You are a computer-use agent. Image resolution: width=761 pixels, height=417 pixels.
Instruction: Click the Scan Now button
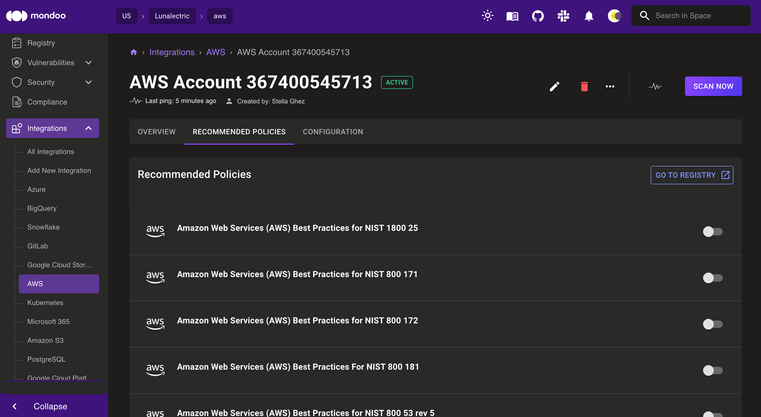(713, 86)
